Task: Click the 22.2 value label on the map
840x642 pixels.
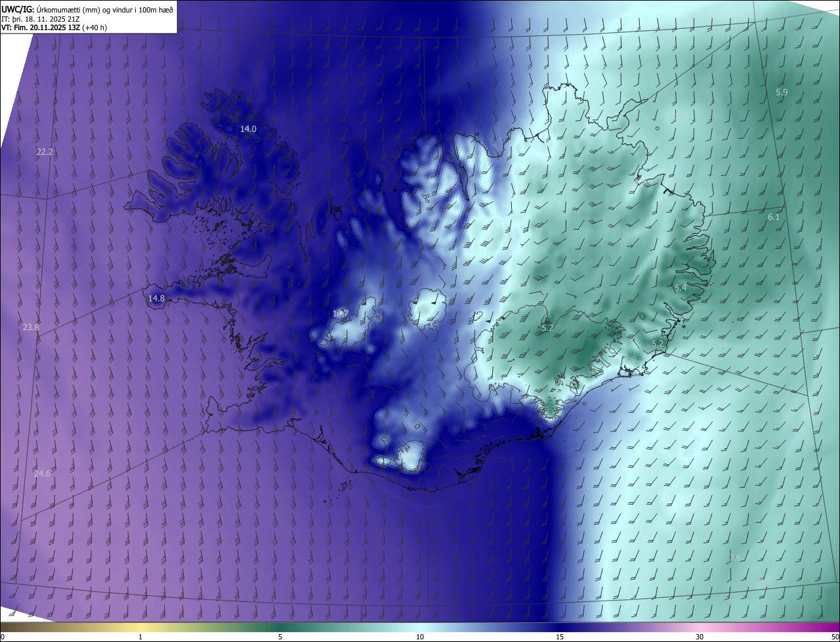Action: point(45,152)
